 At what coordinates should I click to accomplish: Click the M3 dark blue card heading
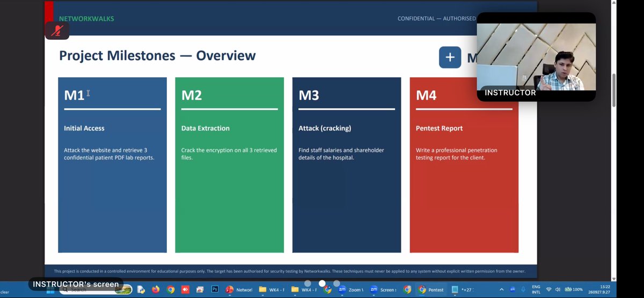pyautogui.click(x=309, y=95)
